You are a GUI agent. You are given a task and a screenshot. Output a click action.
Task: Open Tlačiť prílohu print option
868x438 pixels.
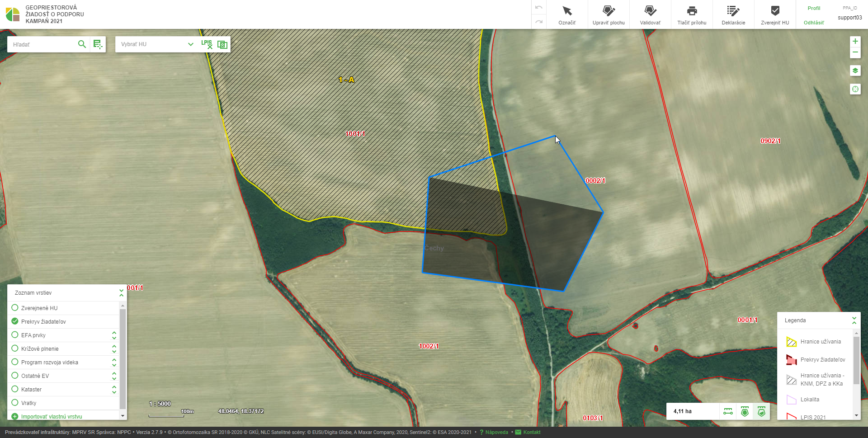[x=692, y=15]
